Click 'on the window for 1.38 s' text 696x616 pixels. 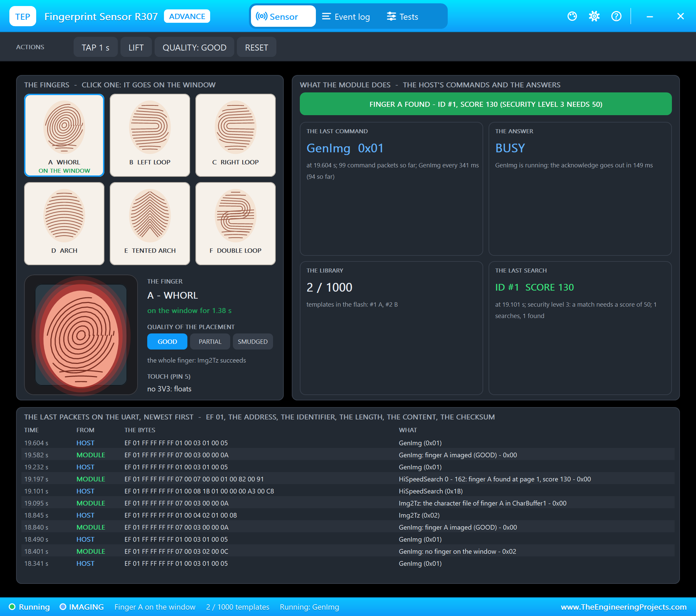(x=189, y=310)
